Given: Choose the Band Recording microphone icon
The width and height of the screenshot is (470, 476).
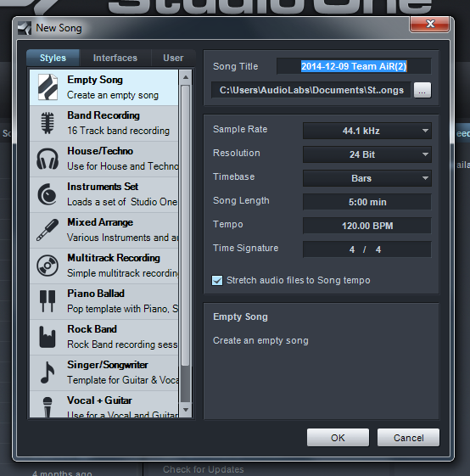Looking at the screenshot, I should (x=48, y=123).
